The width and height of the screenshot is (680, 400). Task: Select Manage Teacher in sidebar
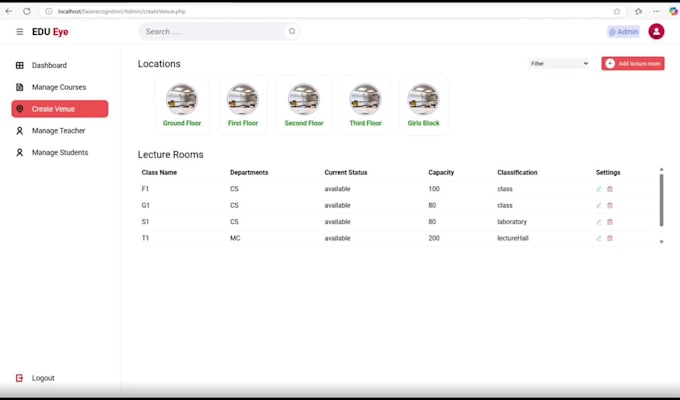tap(58, 131)
